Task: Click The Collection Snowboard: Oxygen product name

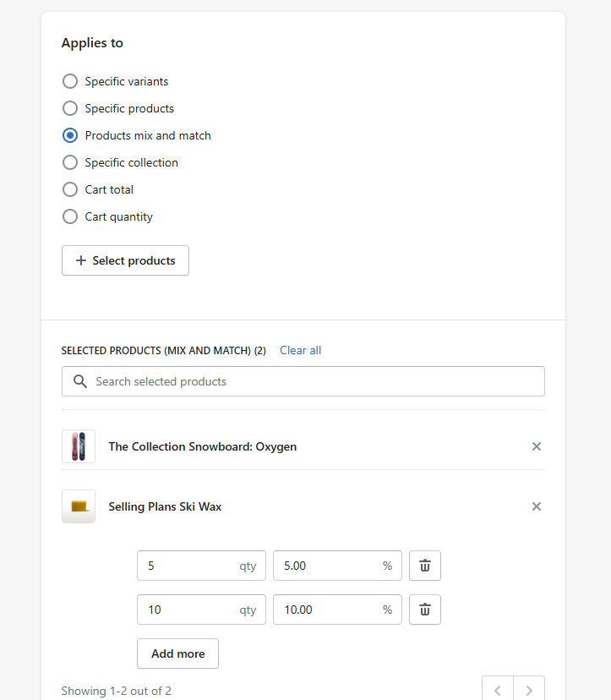Action: pos(203,447)
